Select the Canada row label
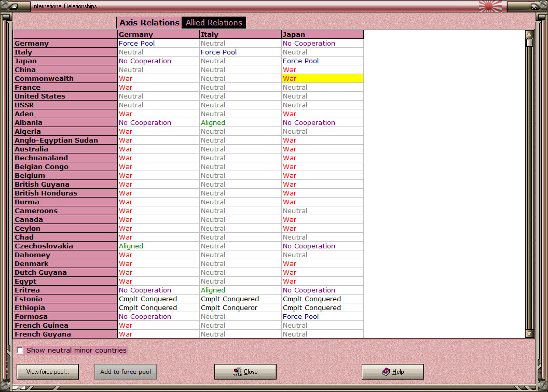The image size is (548, 392). (x=65, y=219)
